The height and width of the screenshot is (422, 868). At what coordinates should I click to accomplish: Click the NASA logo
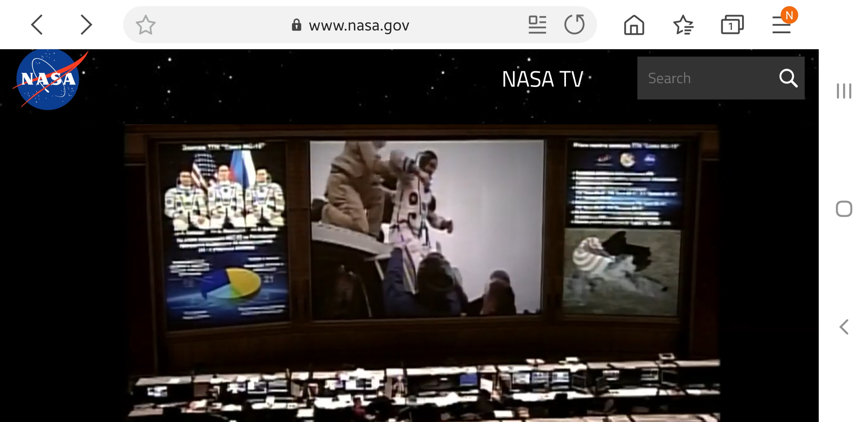click(x=48, y=79)
